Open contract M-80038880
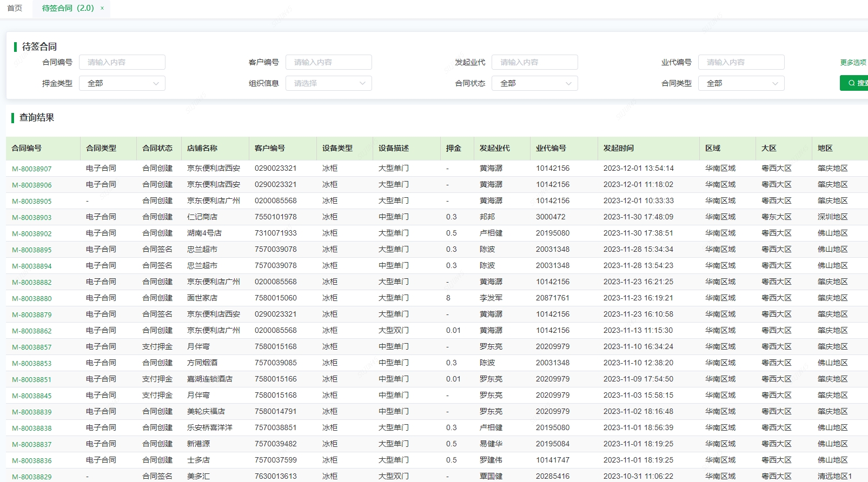This screenshot has height=482, width=868. click(x=32, y=298)
